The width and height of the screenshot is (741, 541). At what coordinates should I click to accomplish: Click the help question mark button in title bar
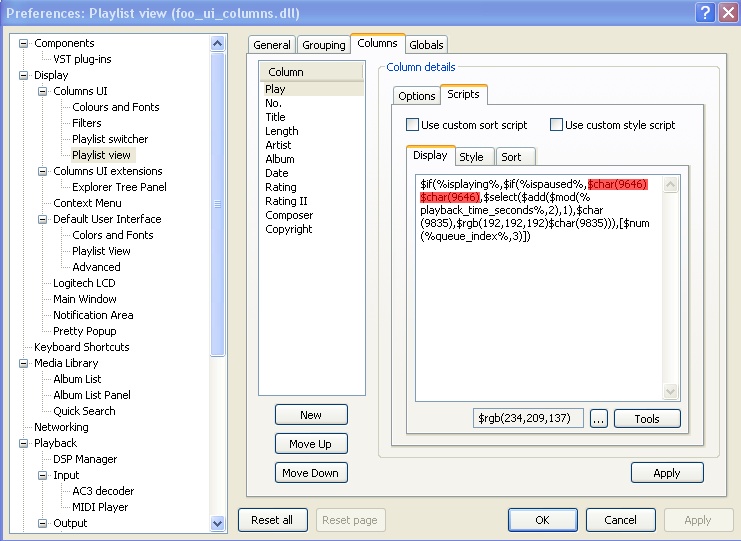[x=702, y=12]
